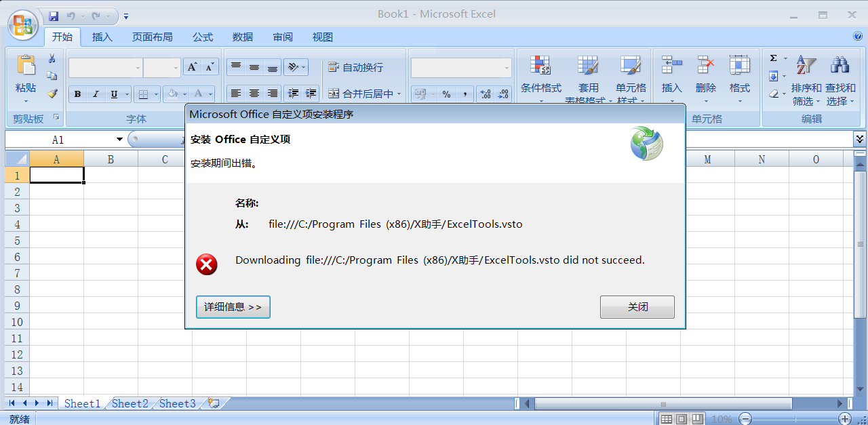
Task: Click 插入 cells button in ribbon
Action: pos(671,79)
